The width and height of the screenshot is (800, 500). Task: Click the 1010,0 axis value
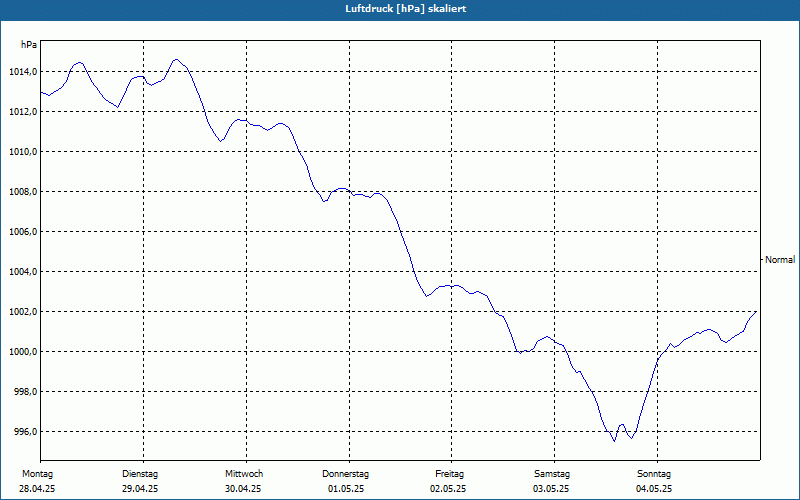coord(23,152)
